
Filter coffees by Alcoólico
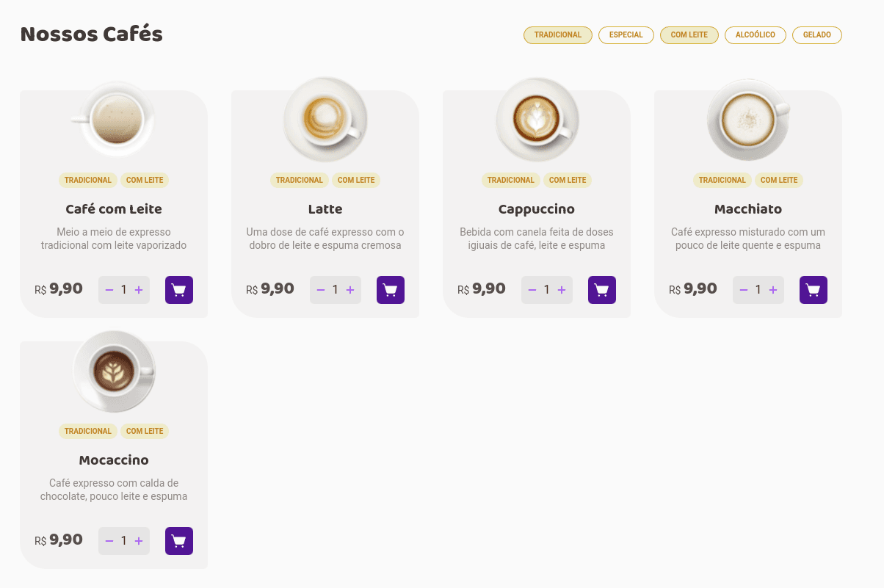[756, 35]
